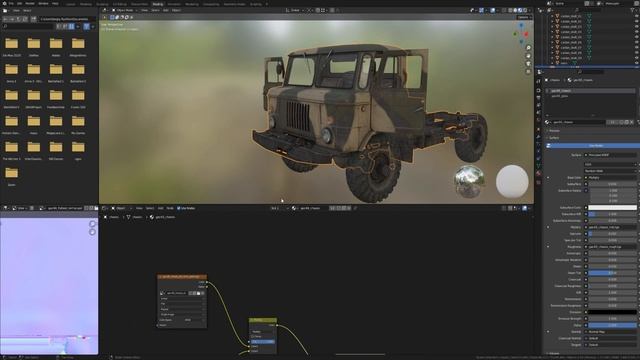
Task: Open Node menu in node editor
Action: click(170, 208)
